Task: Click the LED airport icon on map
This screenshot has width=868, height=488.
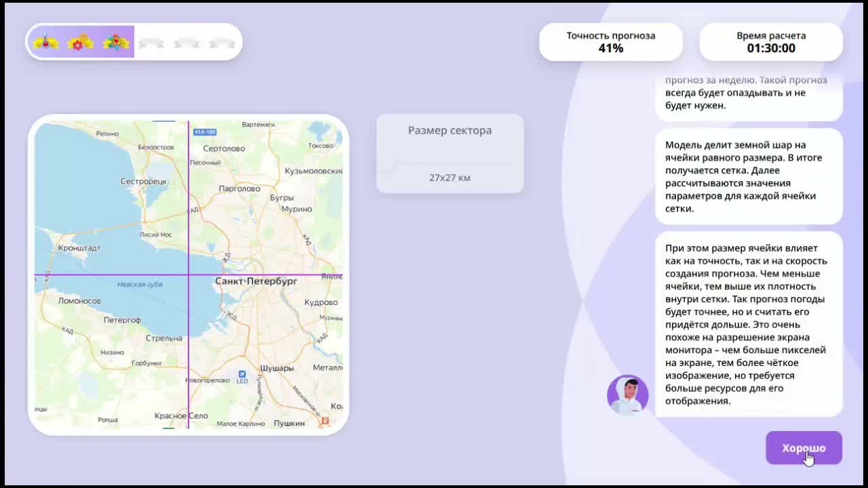Action: coord(242,373)
